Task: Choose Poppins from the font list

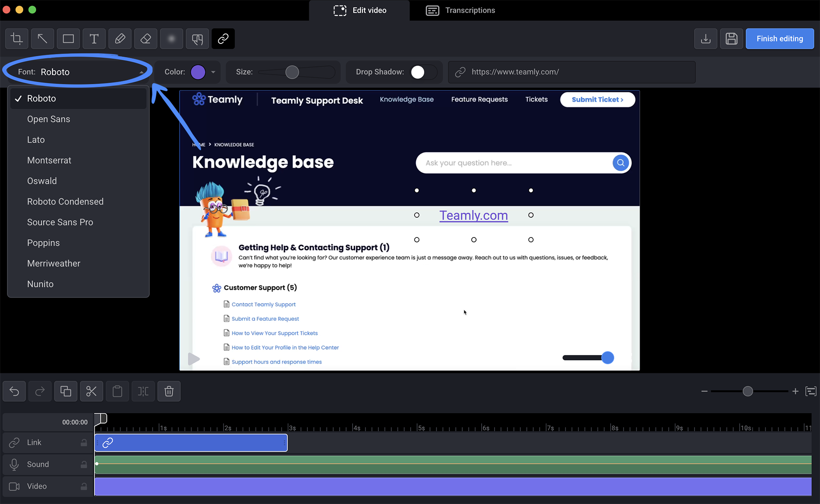Action: point(78,243)
